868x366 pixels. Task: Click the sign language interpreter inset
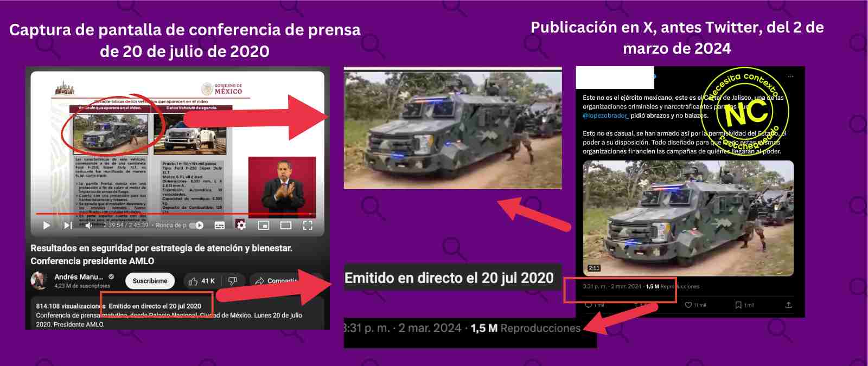pos(282,187)
